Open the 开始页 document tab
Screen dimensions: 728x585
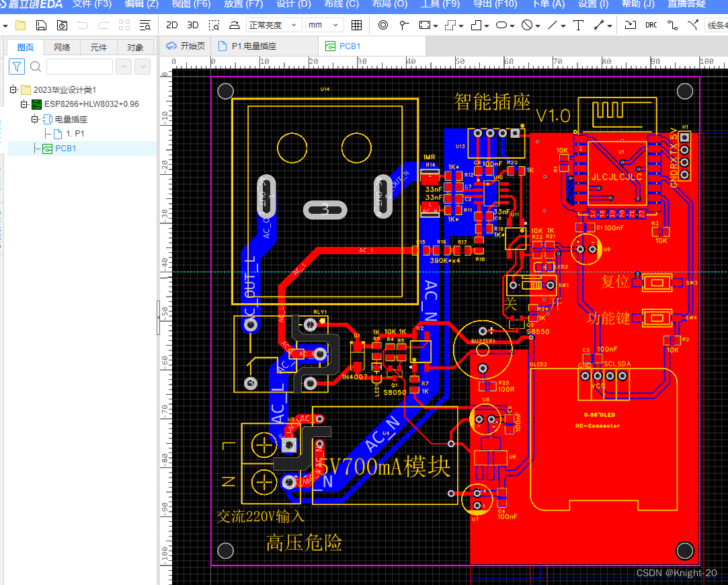pyautogui.click(x=186, y=46)
